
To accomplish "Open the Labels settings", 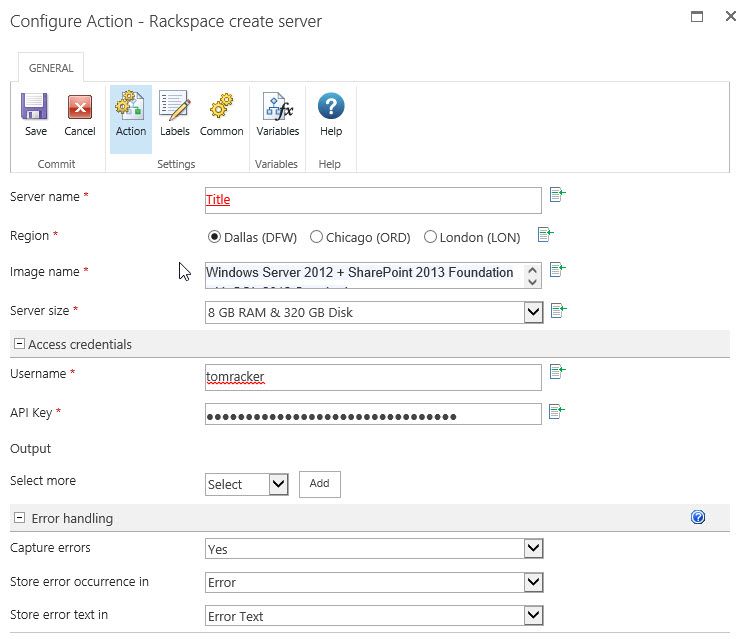I will [175, 114].
